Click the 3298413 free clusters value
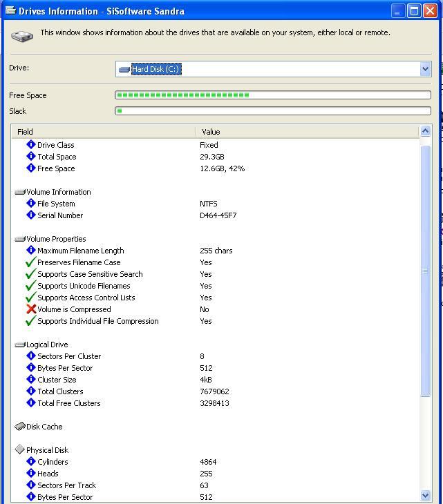The width and height of the screenshot is (443, 504). (214, 403)
